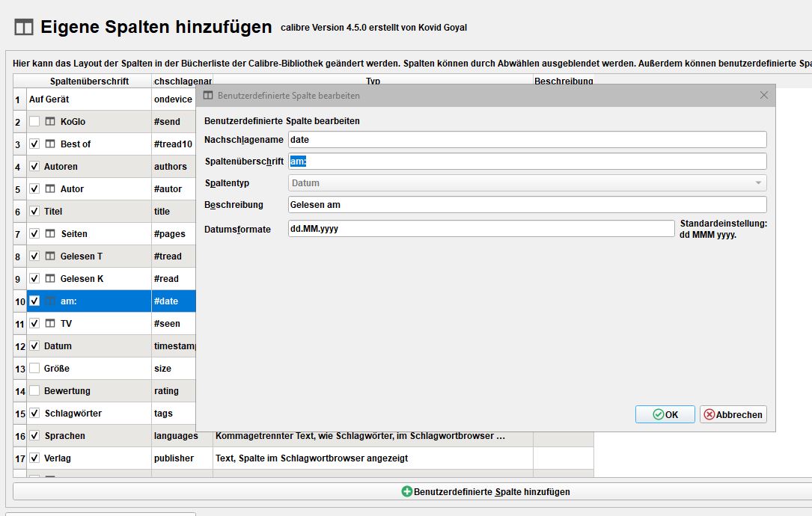Click the Verlag type description cell

373,458
